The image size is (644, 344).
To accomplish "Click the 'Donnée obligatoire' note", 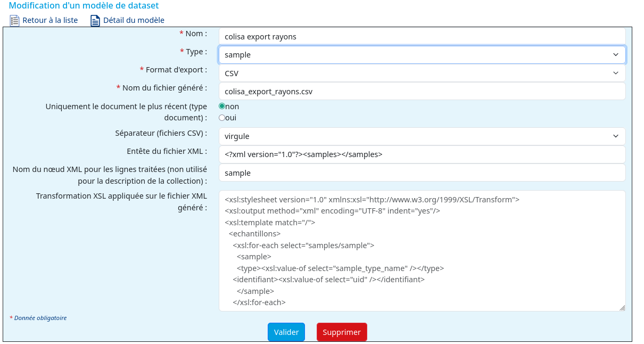I will click(x=38, y=318).
